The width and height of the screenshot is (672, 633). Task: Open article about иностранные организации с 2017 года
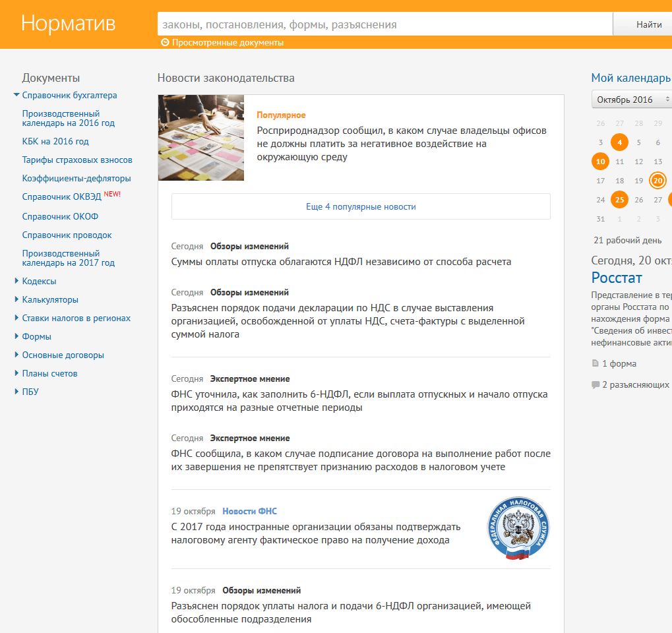(x=316, y=533)
